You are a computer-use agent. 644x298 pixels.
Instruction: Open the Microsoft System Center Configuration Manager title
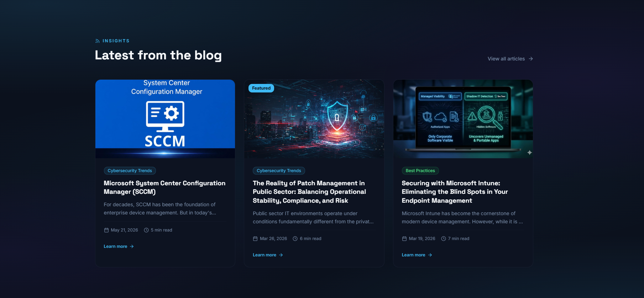point(164,187)
